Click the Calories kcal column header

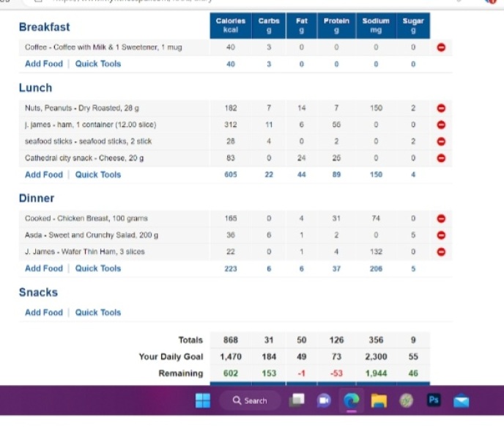click(x=231, y=26)
